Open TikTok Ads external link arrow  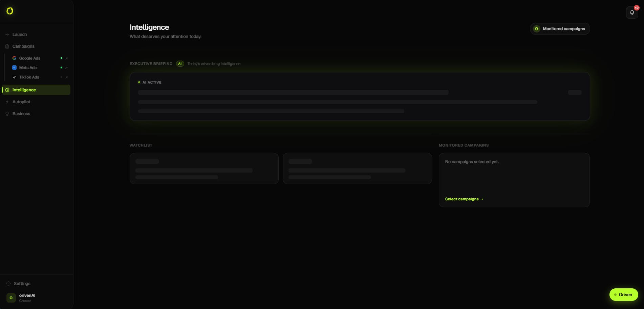click(66, 77)
